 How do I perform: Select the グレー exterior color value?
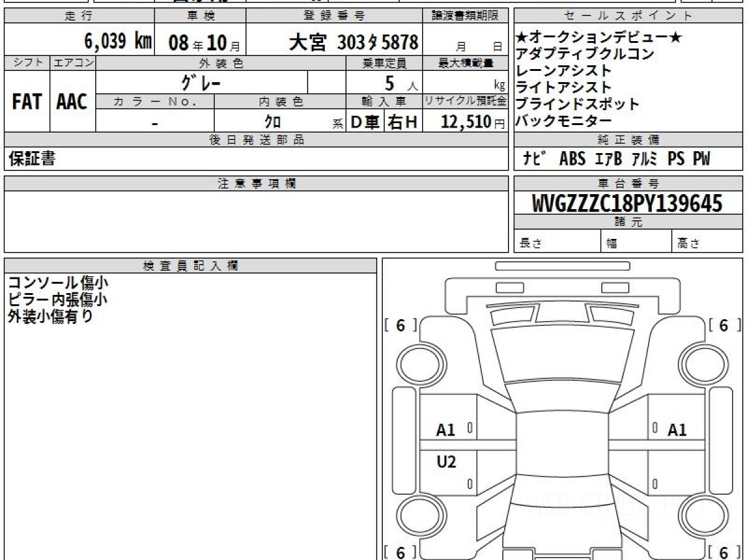201,82
